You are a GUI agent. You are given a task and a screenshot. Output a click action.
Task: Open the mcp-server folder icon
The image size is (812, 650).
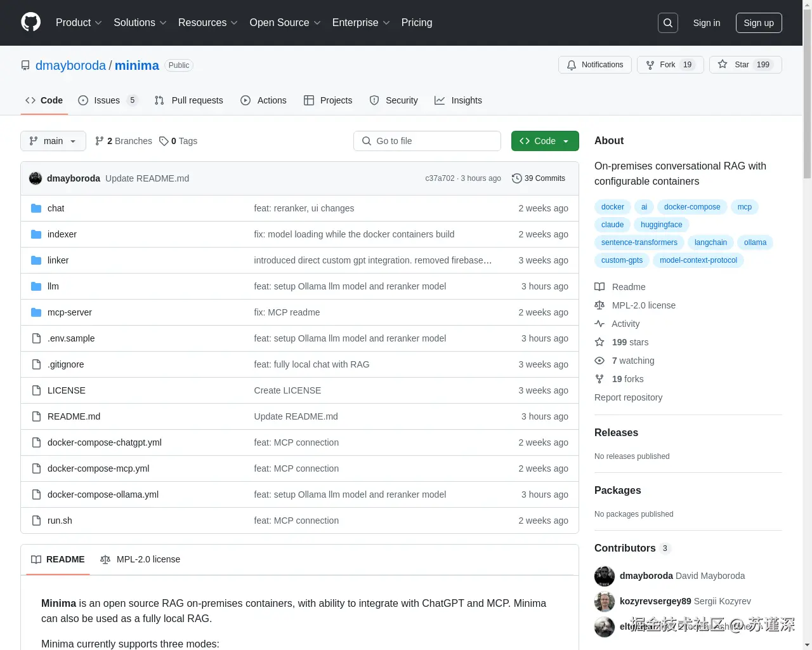pyautogui.click(x=36, y=312)
